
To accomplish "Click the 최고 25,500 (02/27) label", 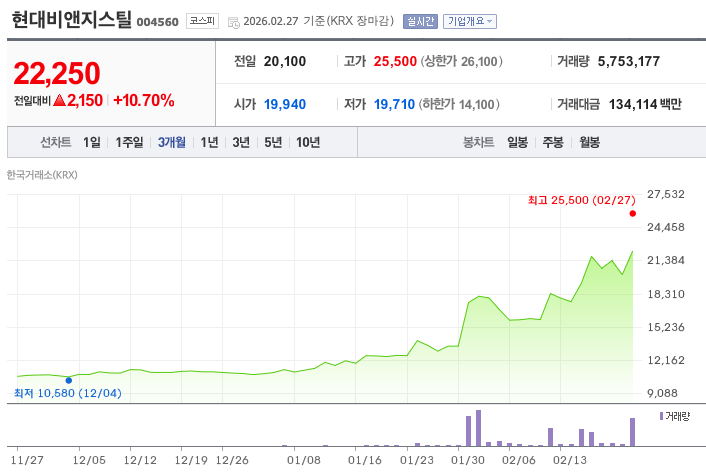I will coord(581,200).
